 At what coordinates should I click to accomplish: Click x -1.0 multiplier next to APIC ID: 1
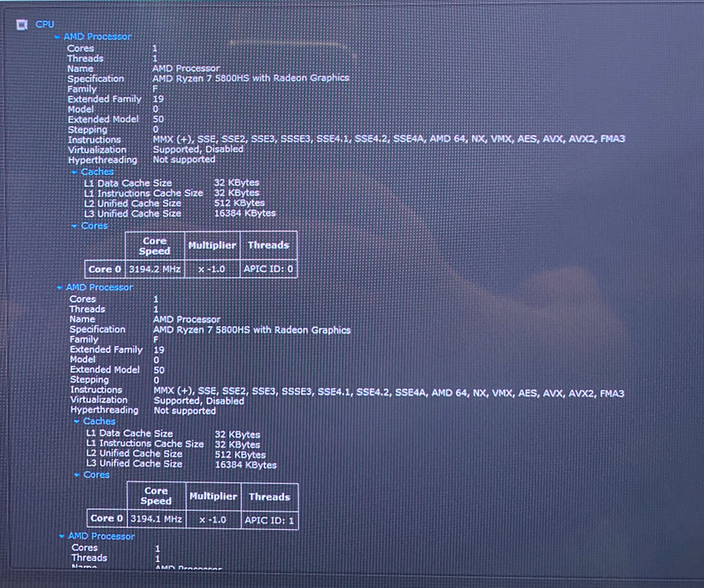pyautogui.click(x=213, y=520)
